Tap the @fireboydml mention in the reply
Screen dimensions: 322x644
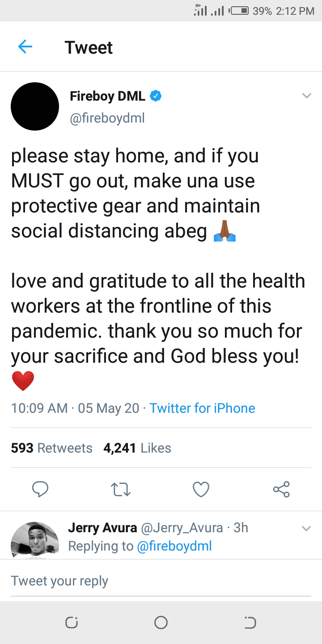[174, 546]
